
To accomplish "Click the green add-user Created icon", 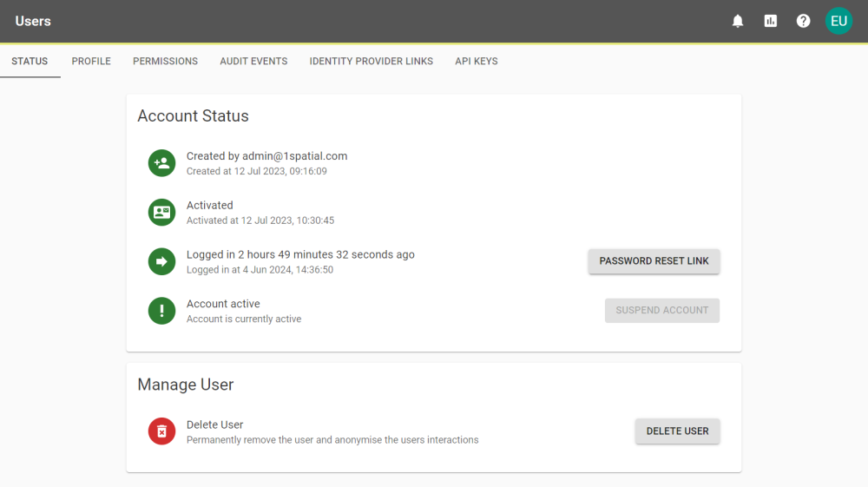I will pos(161,163).
